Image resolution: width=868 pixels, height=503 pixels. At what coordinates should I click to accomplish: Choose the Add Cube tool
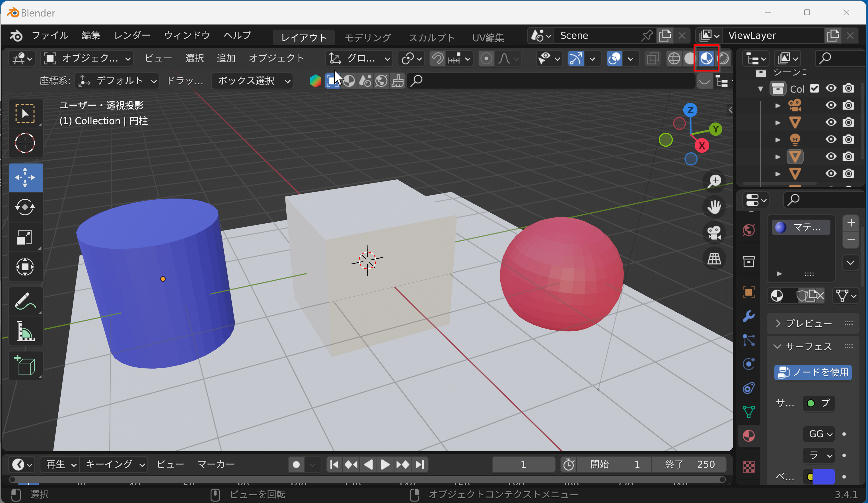point(25,365)
